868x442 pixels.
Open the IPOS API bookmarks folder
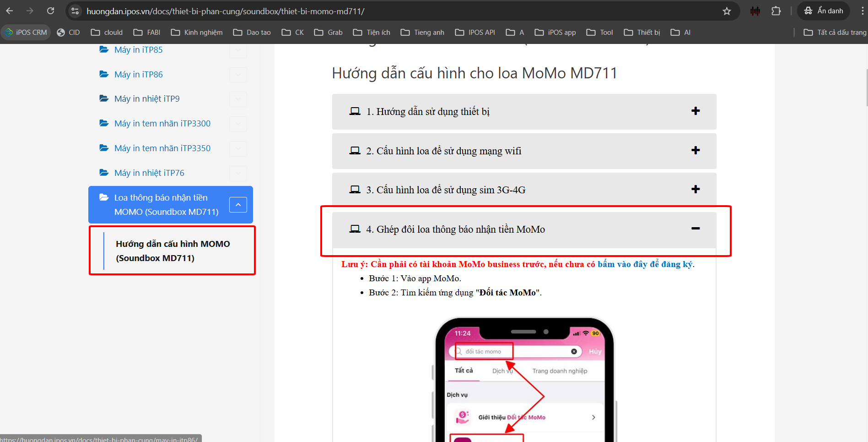point(475,33)
